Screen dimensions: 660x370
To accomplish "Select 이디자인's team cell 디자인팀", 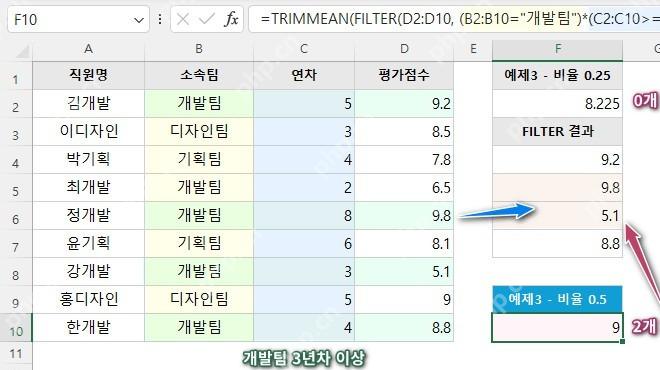I will [199, 131].
